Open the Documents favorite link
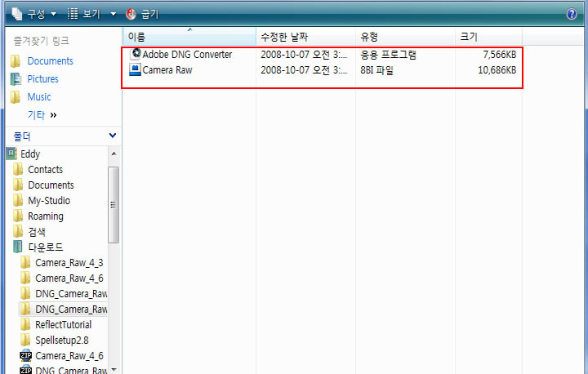The image size is (588, 374). click(x=51, y=60)
